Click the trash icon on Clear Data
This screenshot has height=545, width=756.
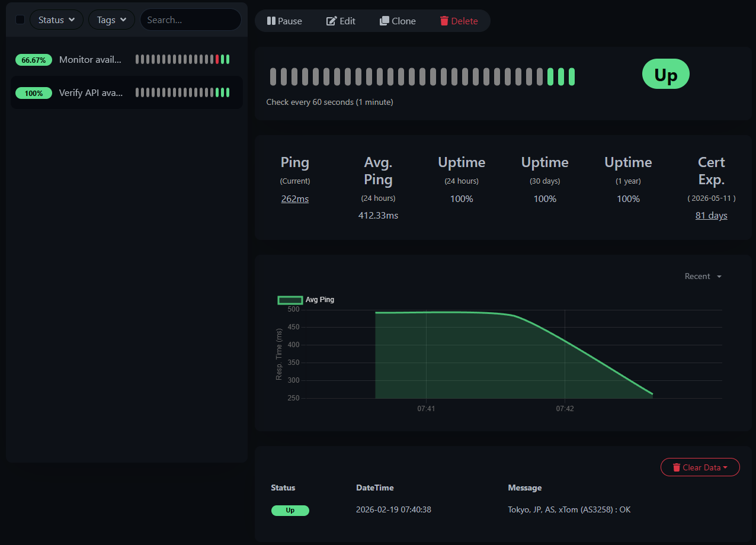pos(676,467)
